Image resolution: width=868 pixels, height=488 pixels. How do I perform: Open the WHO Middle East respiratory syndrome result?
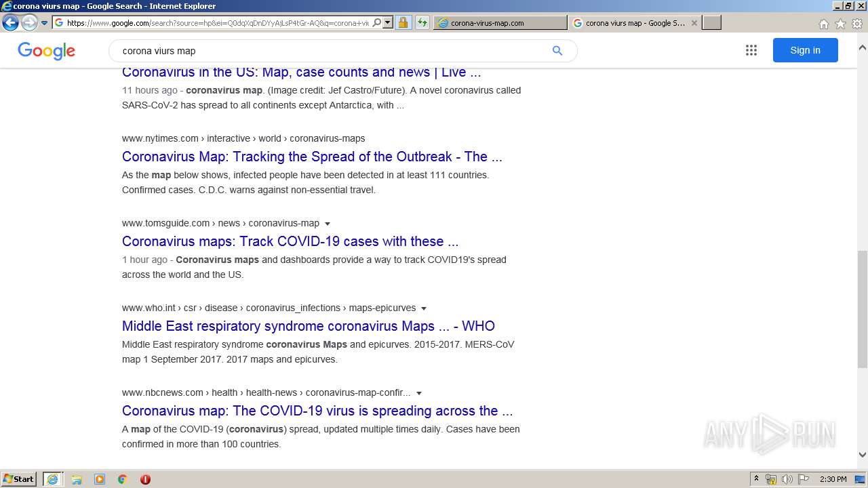[x=309, y=326]
